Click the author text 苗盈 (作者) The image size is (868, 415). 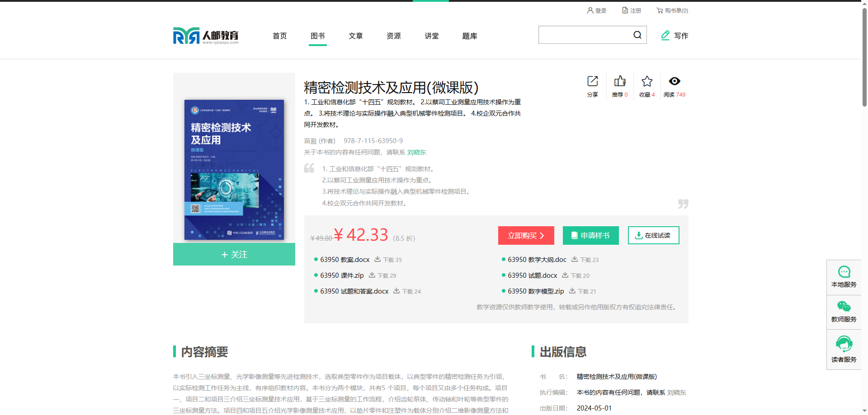click(320, 141)
